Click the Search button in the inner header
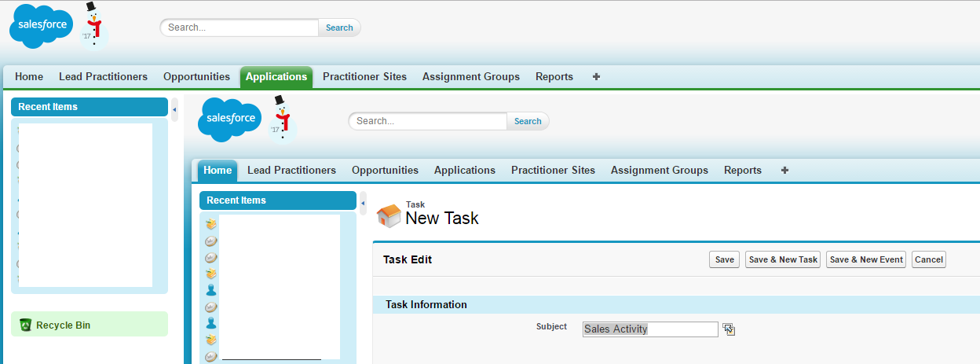This screenshot has height=364, width=980. coord(528,121)
